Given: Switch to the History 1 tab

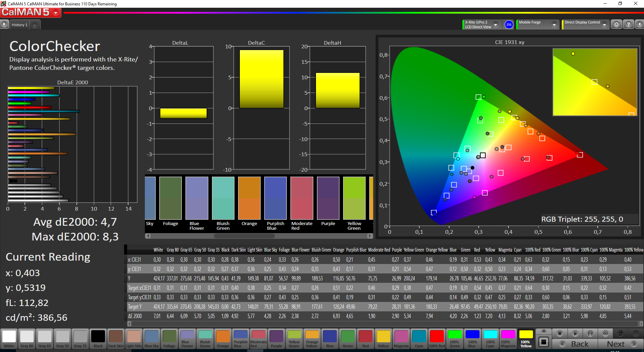Looking at the screenshot, I should [x=19, y=25].
